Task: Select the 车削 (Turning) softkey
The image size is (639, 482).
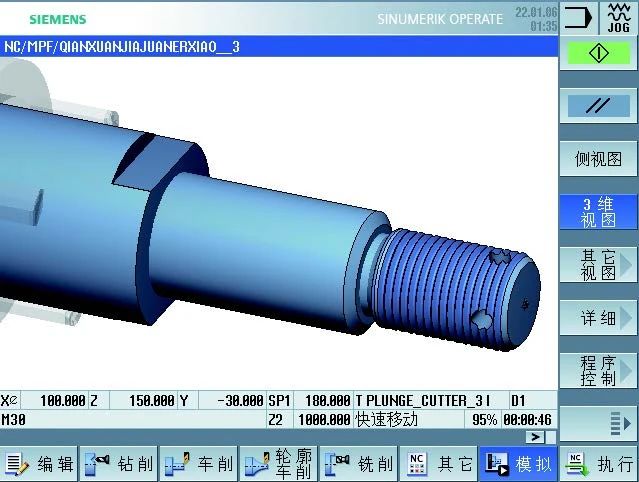Action: pyautogui.click(x=199, y=464)
